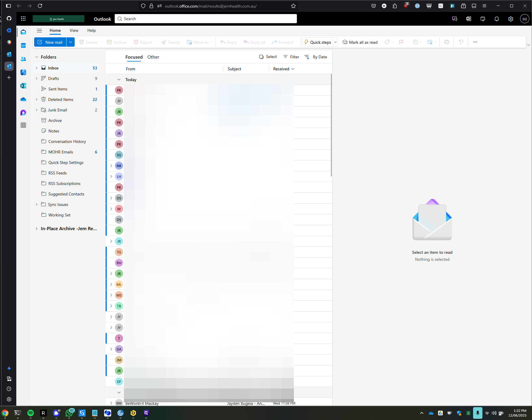Expand the LH conversation thread
The image size is (532, 420).
(x=111, y=176)
